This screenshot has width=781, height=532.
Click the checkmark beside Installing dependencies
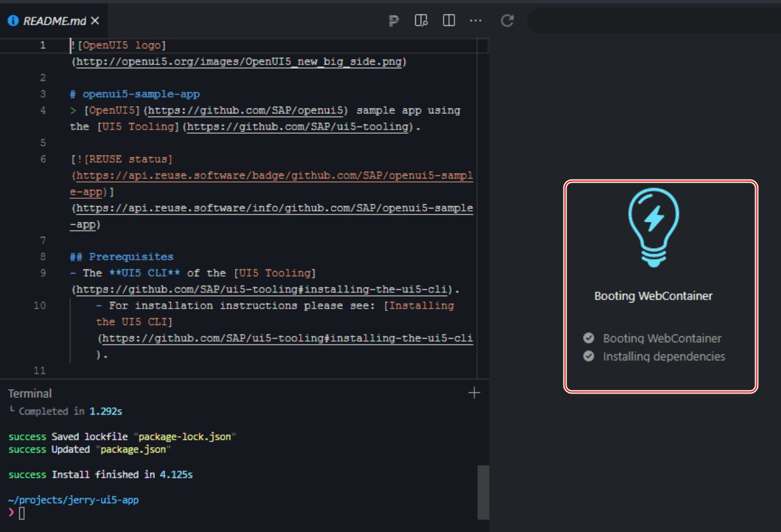pos(589,356)
